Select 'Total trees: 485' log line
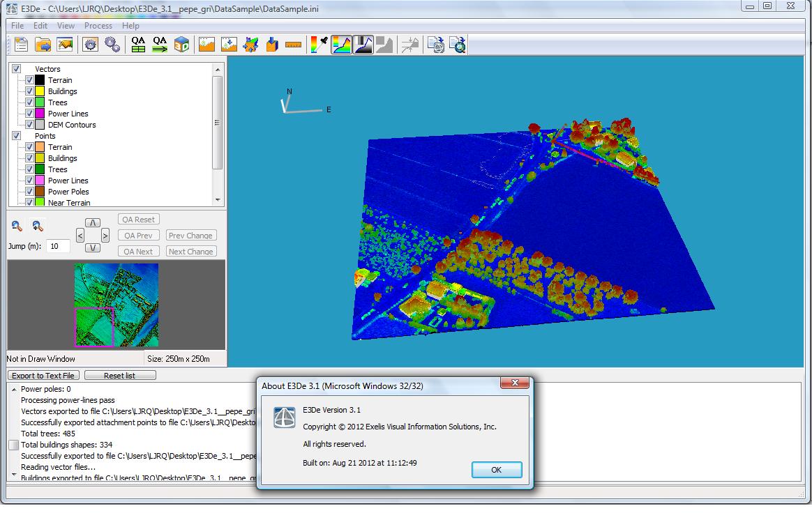Viewport: 812px width, 520px height. [48, 434]
